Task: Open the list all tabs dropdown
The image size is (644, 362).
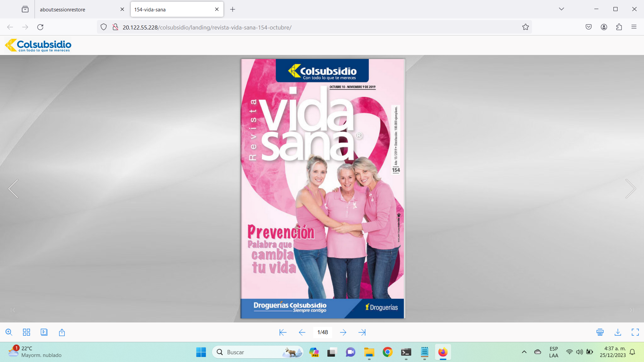Action: tap(561, 9)
